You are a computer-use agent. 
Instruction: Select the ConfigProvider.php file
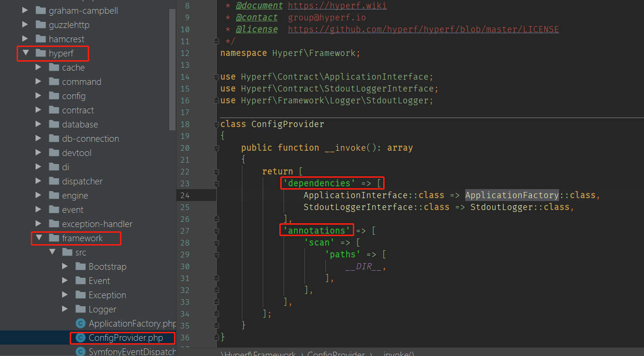point(126,338)
